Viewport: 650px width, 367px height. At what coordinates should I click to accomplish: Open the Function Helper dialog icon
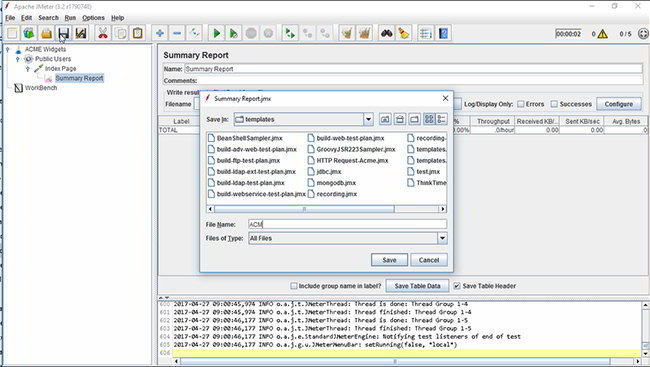pos(426,33)
